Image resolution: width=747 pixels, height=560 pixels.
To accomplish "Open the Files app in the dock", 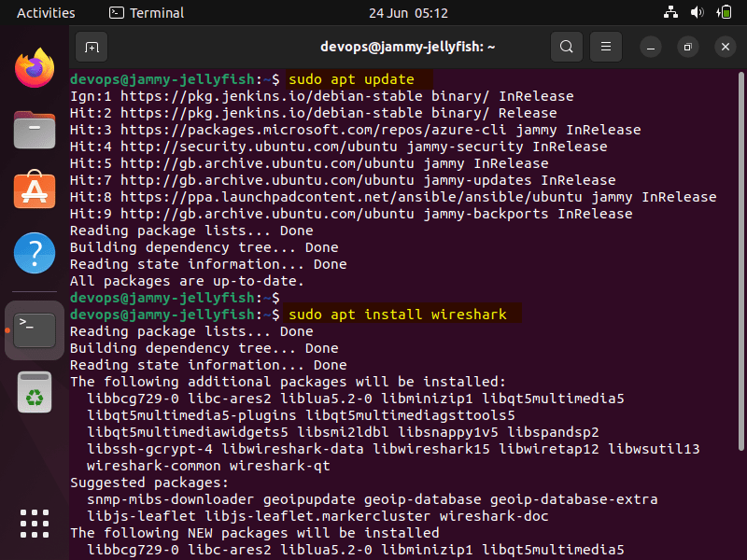I will [34, 130].
